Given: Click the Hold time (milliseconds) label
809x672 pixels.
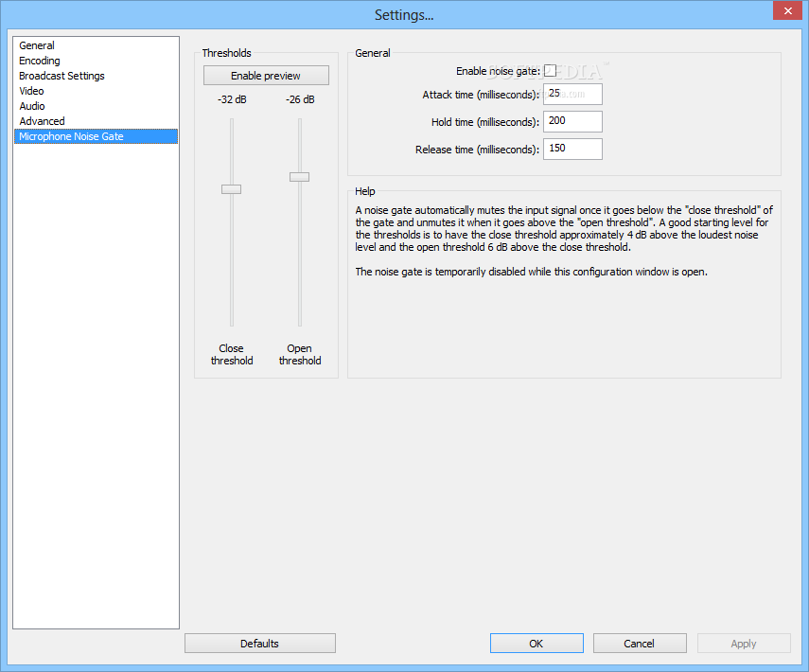Looking at the screenshot, I should (x=485, y=122).
